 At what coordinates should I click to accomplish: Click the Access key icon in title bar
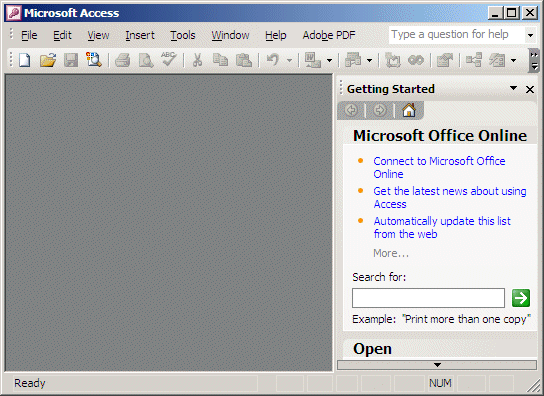(x=14, y=13)
